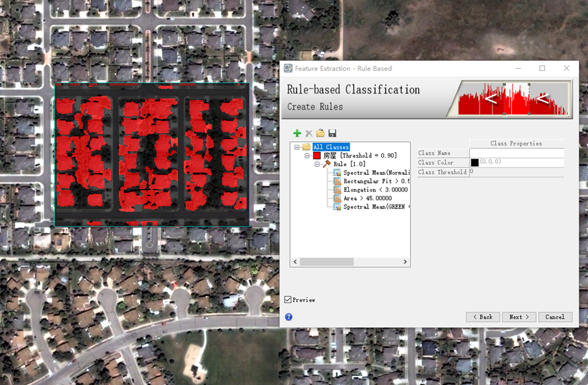The height and width of the screenshot is (385, 588).
Task: Click the Class Properties header
Action: coord(517,143)
